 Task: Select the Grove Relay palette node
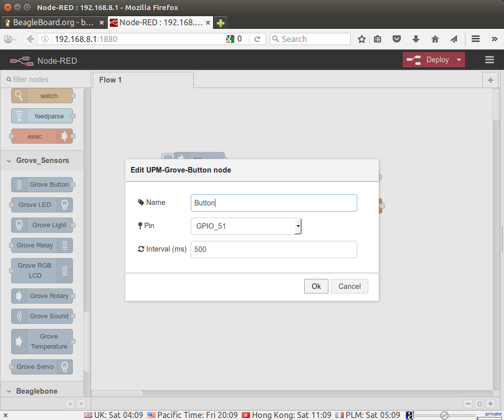click(x=42, y=245)
